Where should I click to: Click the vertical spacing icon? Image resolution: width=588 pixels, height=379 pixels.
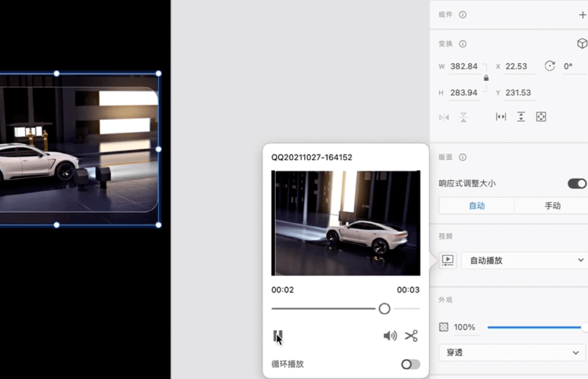click(521, 117)
